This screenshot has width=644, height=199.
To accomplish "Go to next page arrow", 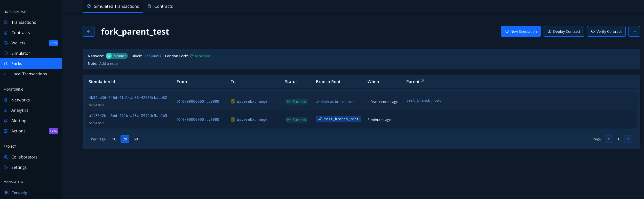I will 628,139.
